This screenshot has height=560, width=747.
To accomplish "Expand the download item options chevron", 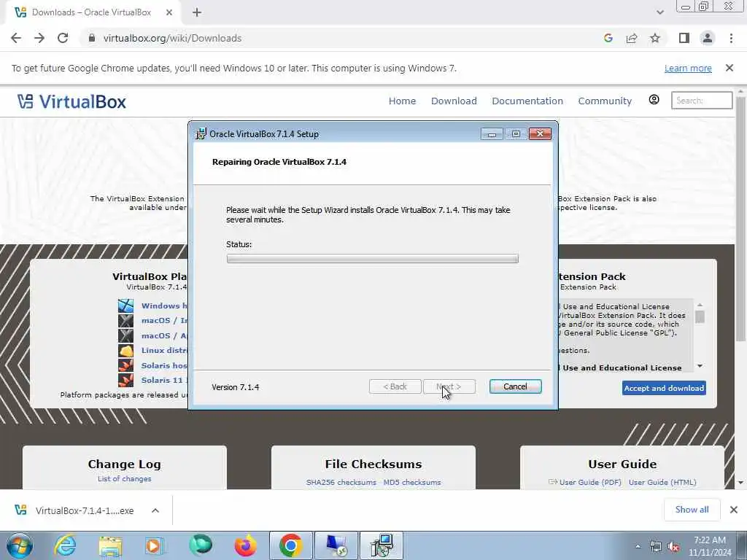I will click(x=155, y=510).
